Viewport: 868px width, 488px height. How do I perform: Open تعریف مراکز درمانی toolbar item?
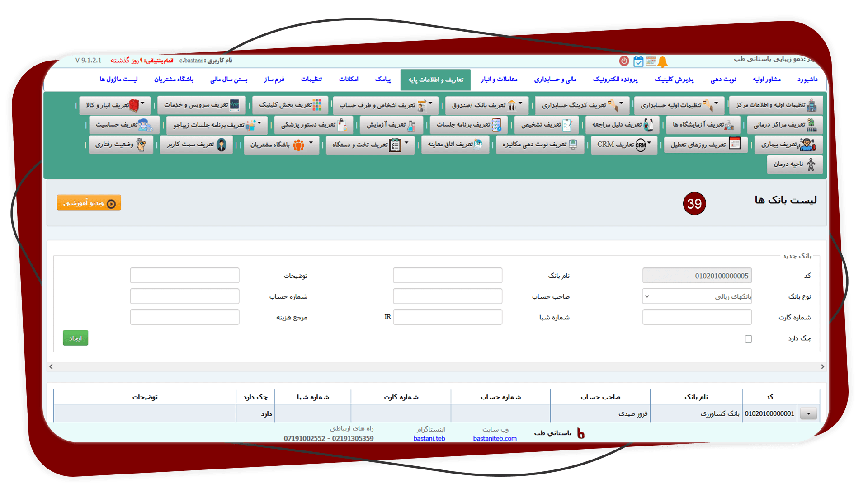pyautogui.click(x=784, y=125)
